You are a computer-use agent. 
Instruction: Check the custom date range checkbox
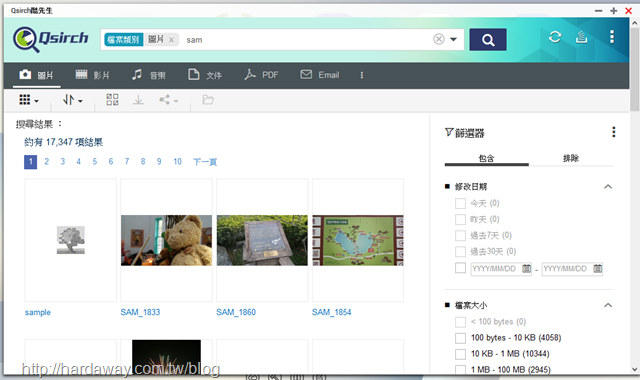(x=460, y=268)
